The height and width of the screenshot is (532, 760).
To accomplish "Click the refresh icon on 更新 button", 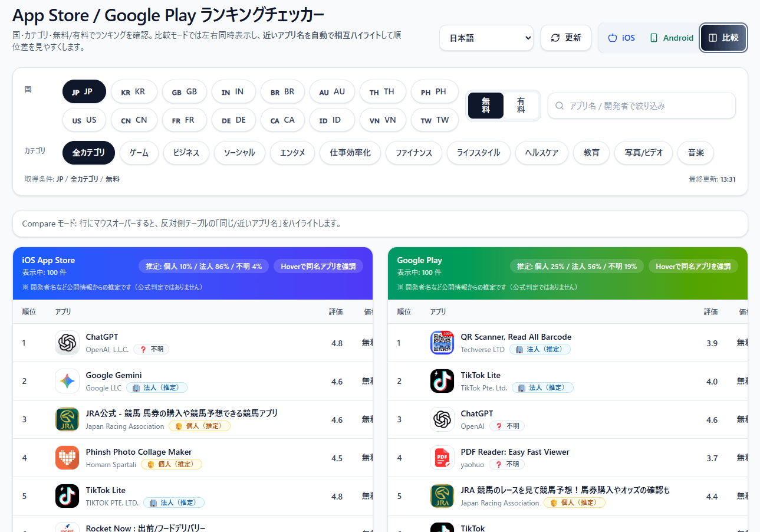I will [555, 38].
